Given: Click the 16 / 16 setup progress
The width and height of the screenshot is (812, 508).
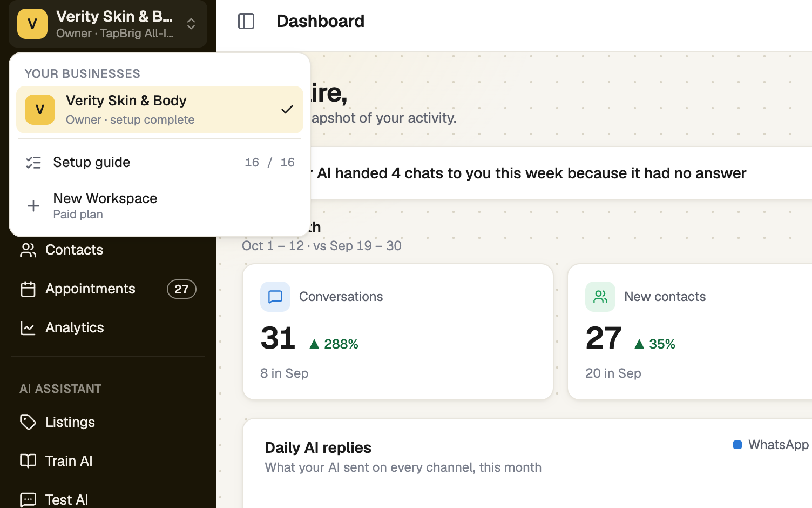Looking at the screenshot, I should tap(270, 162).
